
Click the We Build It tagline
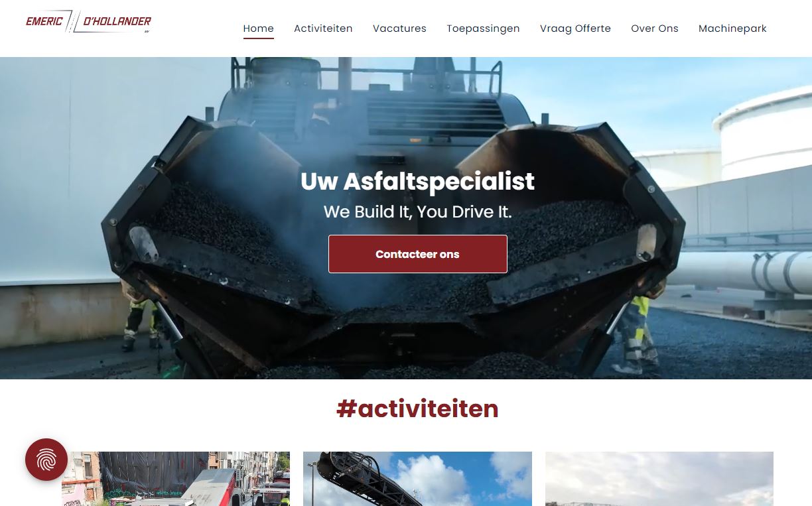417,212
